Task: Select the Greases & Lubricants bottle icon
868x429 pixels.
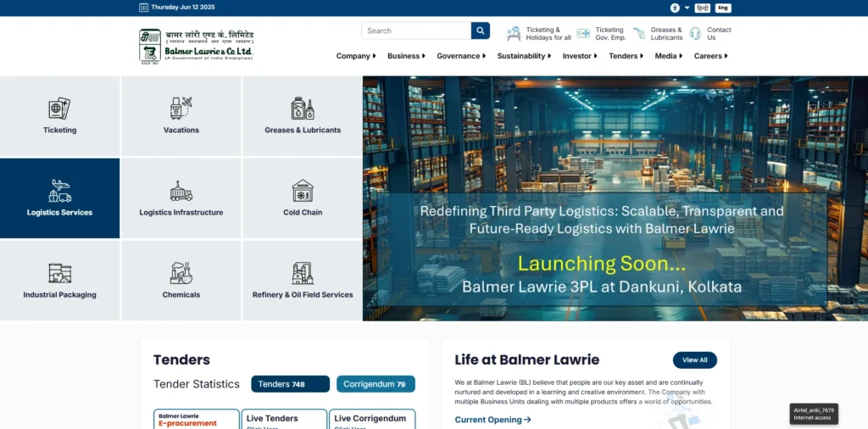Action: pos(303,109)
